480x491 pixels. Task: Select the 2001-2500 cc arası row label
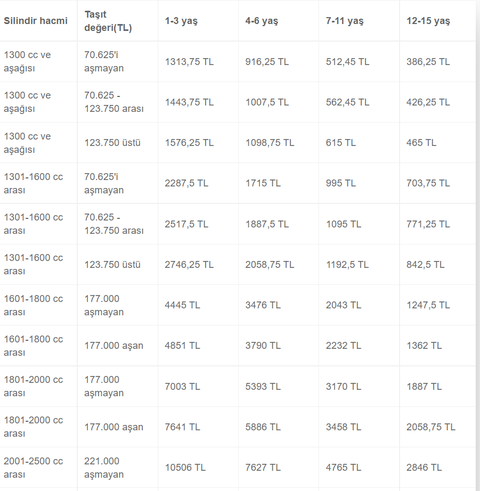click(33, 468)
